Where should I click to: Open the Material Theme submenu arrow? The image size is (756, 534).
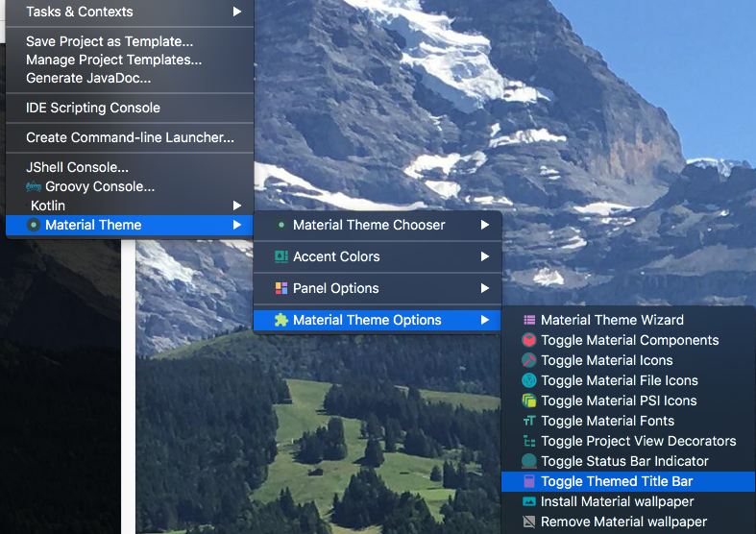(x=236, y=225)
